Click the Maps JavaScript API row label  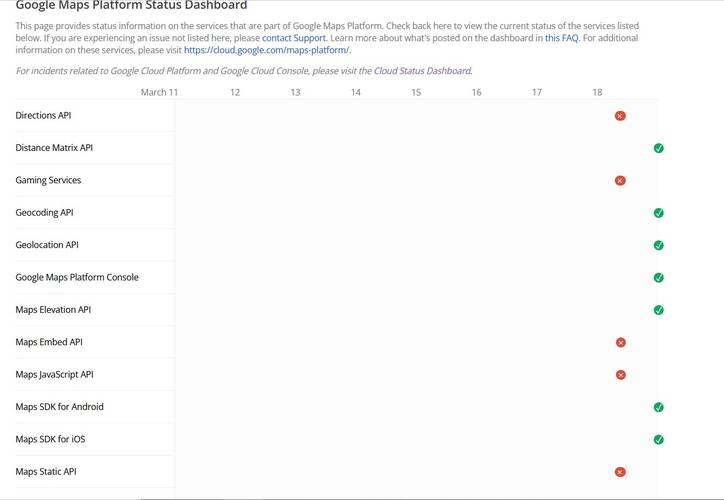pyautogui.click(x=54, y=374)
